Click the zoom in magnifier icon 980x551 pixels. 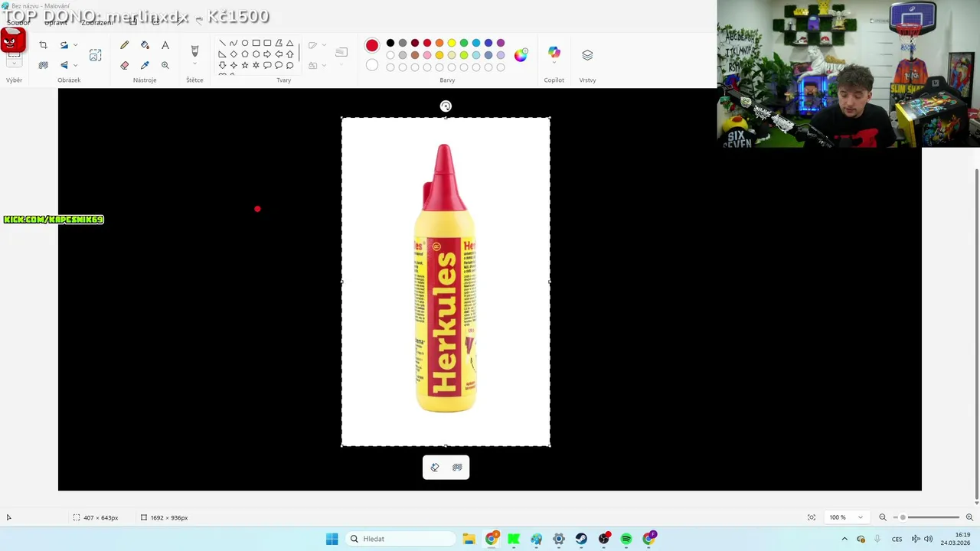[969, 517]
